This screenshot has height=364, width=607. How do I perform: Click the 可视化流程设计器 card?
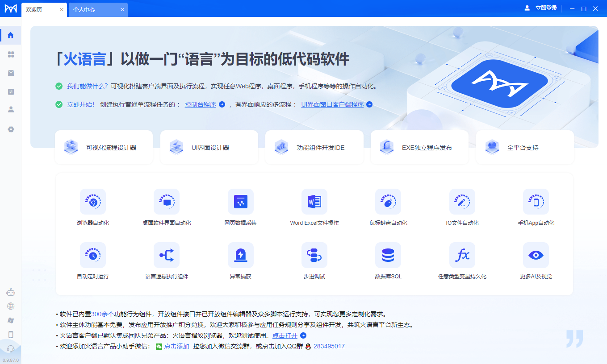click(104, 148)
